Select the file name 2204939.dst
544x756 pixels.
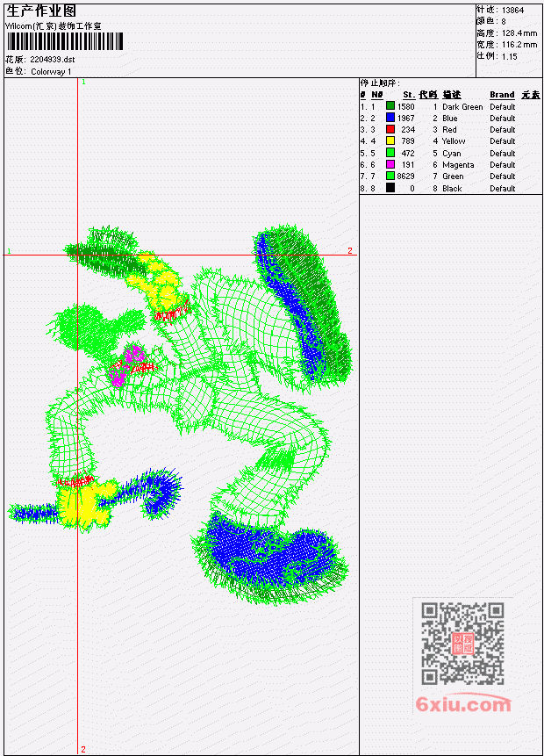click(x=52, y=60)
